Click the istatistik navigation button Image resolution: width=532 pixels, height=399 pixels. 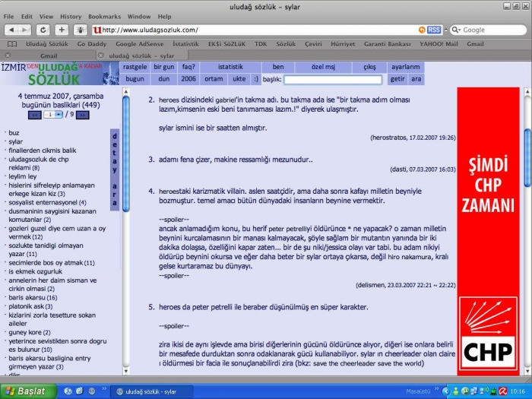(x=231, y=67)
